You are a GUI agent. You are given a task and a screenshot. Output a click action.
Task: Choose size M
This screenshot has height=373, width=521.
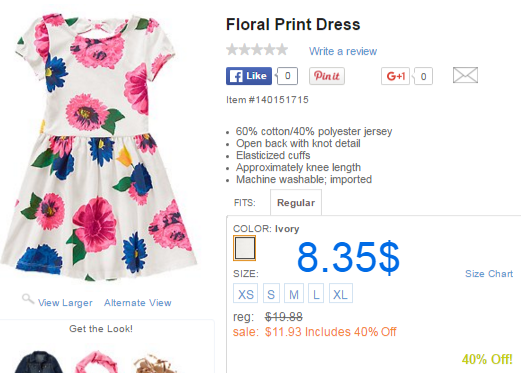coord(294,293)
